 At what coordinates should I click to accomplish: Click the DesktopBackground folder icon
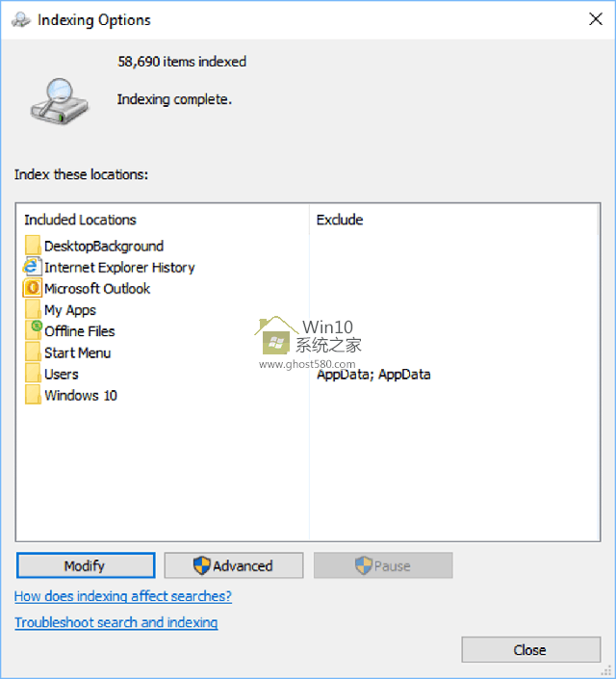pos(33,245)
